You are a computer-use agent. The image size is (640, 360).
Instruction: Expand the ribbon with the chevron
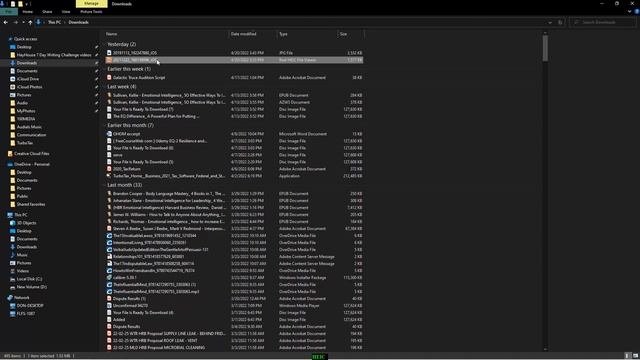(630, 12)
